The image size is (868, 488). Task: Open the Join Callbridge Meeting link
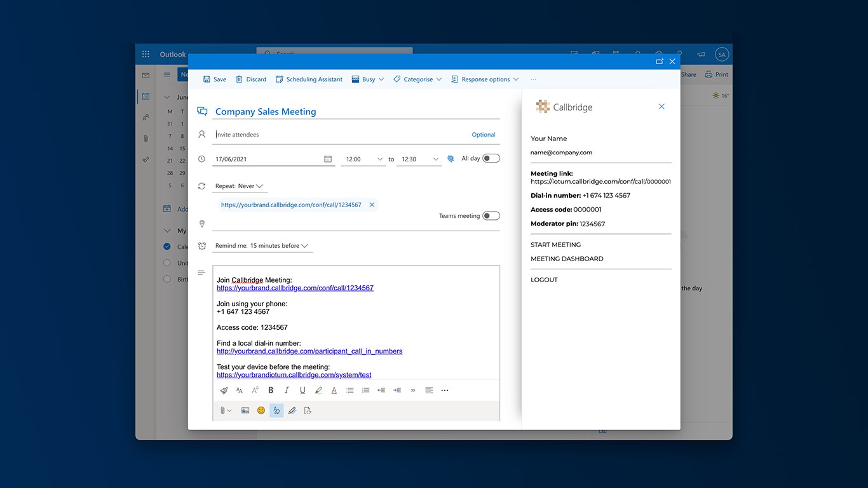[295, 288]
